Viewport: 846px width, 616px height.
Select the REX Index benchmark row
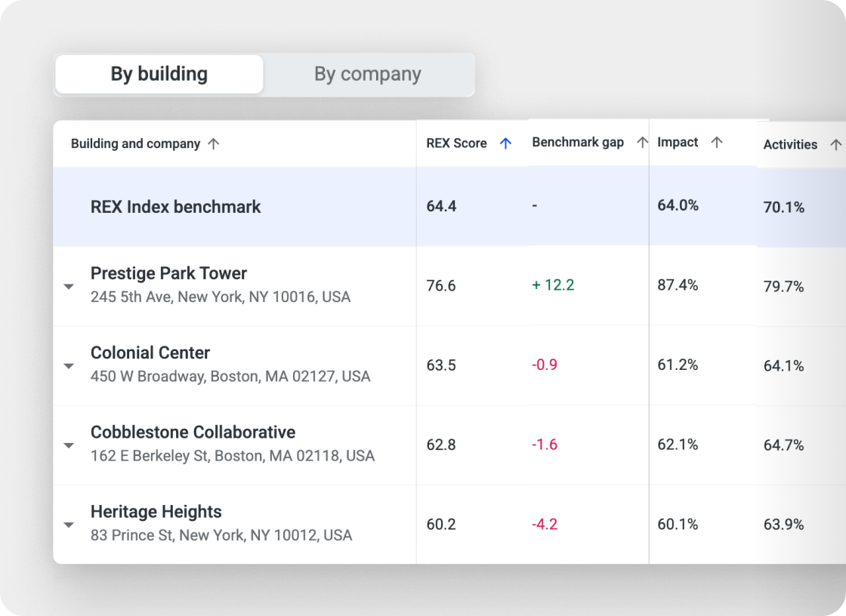(175, 207)
